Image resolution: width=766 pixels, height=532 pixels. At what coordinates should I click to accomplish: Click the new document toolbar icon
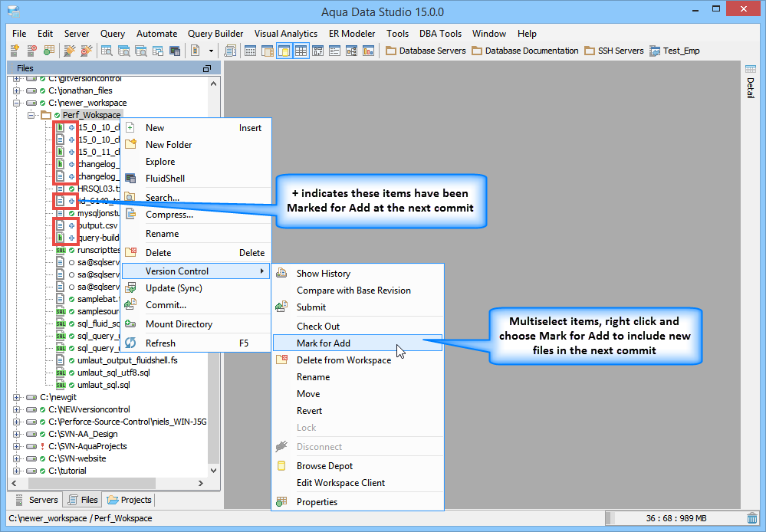(195, 51)
